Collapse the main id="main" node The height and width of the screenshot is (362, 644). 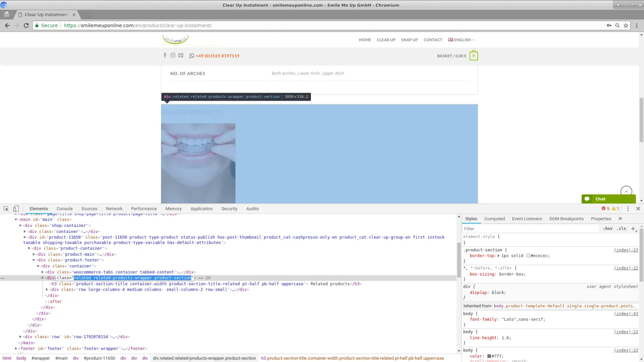tap(16, 220)
